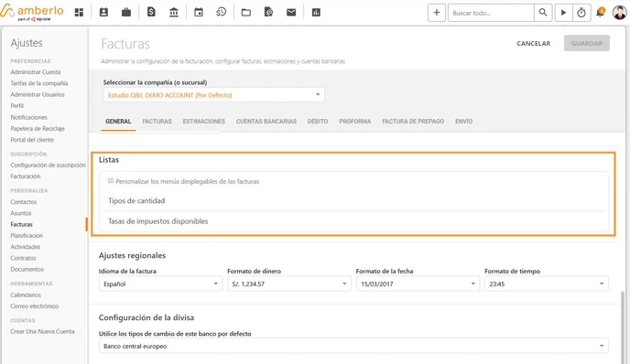Open Planificación settings
630x364 pixels.
(27, 236)
